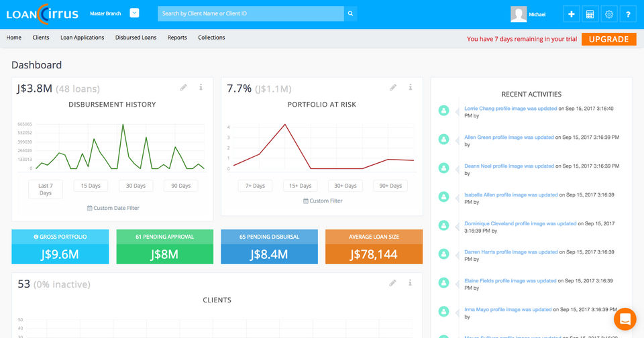Edit the Disbursement History widget pencil icon
Image resolution: width=644 pixels, height=338 pixels.
(184, 87)
